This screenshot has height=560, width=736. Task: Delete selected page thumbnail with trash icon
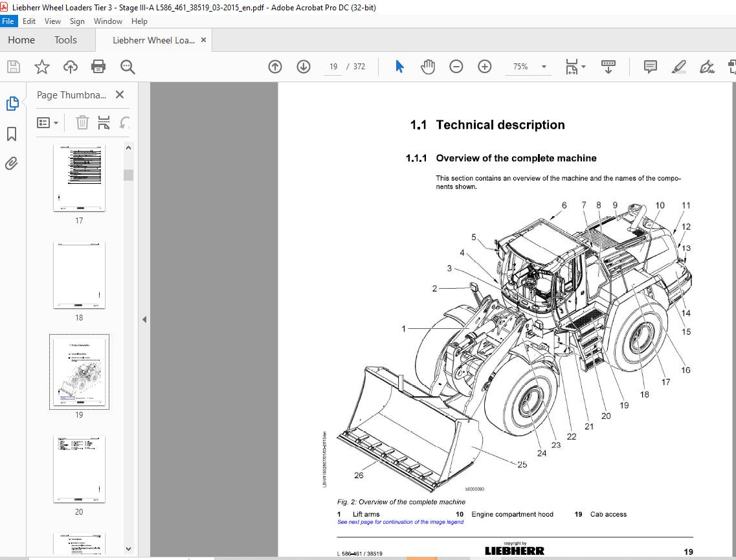[x=82, y=123]
